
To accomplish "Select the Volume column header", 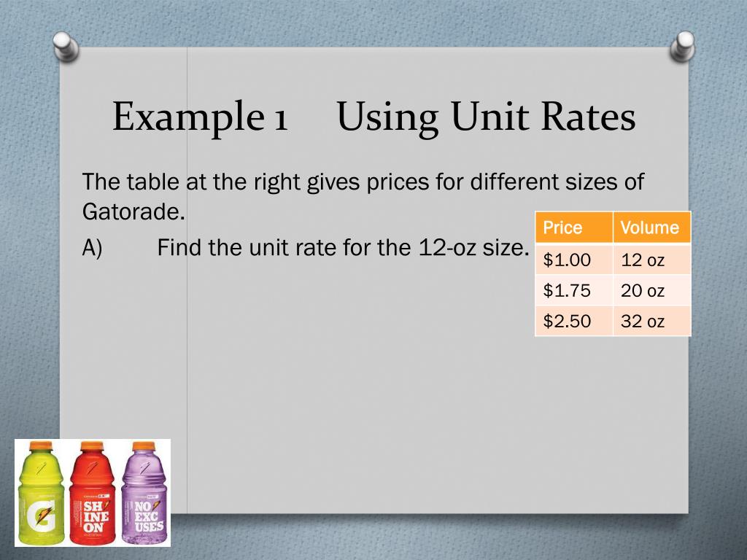I will click(651, 227).
